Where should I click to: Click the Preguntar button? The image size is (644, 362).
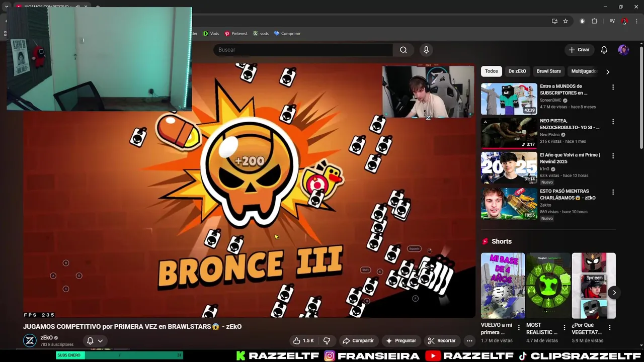click(x=400, y=341)
